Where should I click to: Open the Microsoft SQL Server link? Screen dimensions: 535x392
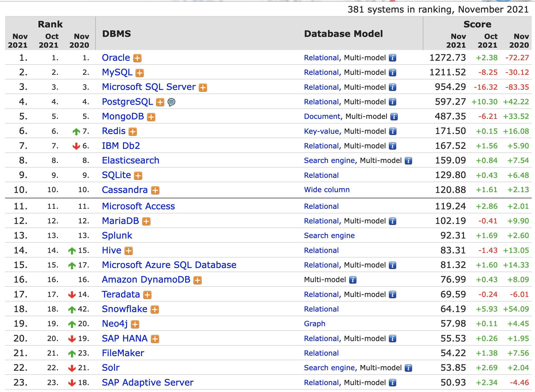point(149,87)
